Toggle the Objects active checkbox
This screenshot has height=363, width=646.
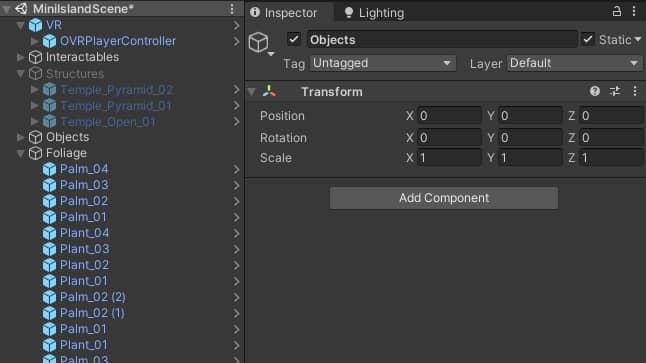pos(294,40)
